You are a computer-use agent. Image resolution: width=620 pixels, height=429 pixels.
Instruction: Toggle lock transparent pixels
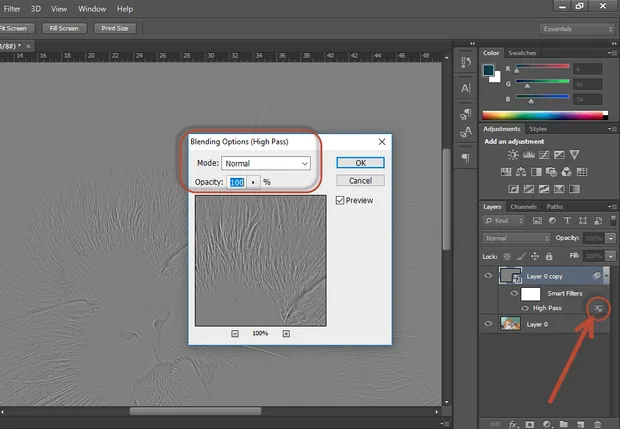pyautogui.click(x=507, y=257)
